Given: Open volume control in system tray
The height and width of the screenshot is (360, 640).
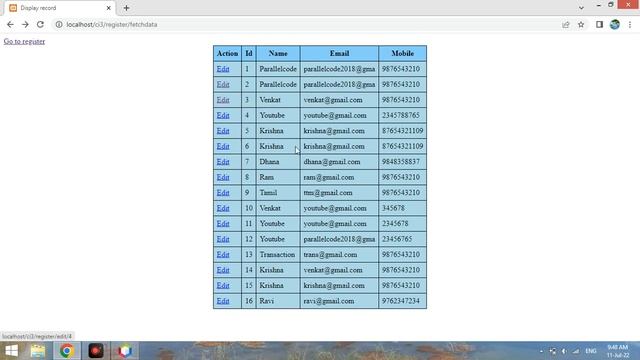Looking at the screenshot, I should (564, 351).
